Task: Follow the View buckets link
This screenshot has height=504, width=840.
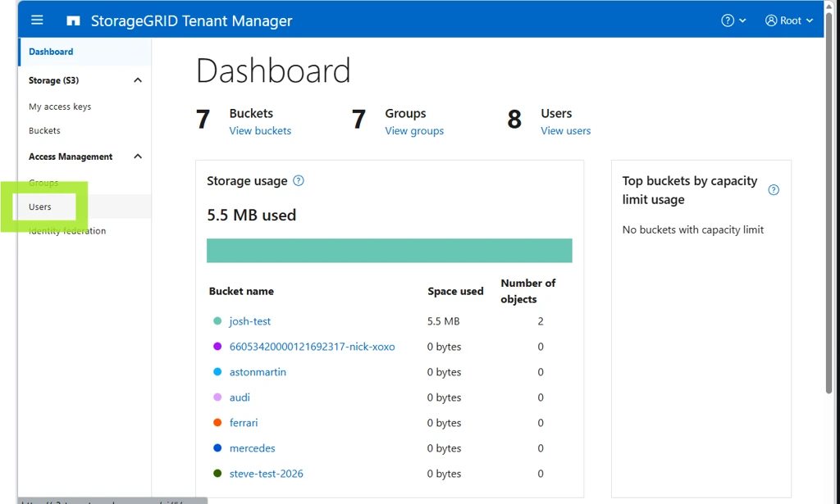Action: pyautogui.click(x=260, y=130)
